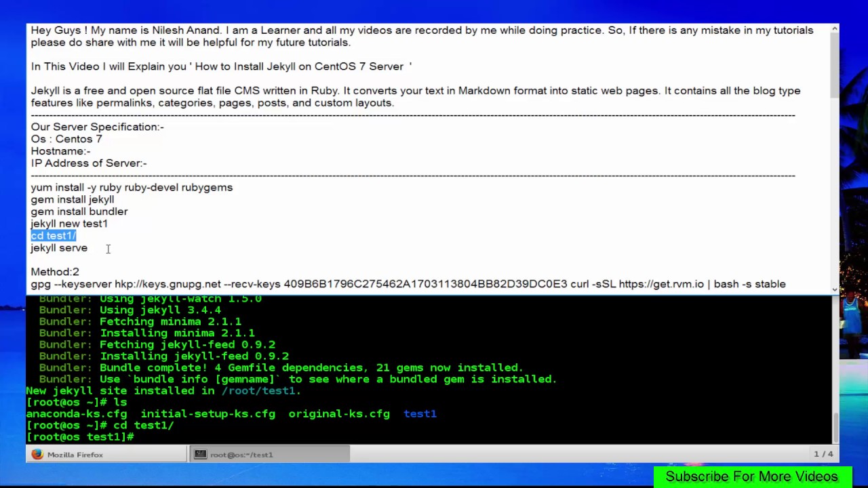Click the blue 'test1' directory in terminal
This screenshot has width=868, height=488.
point(420,413)
